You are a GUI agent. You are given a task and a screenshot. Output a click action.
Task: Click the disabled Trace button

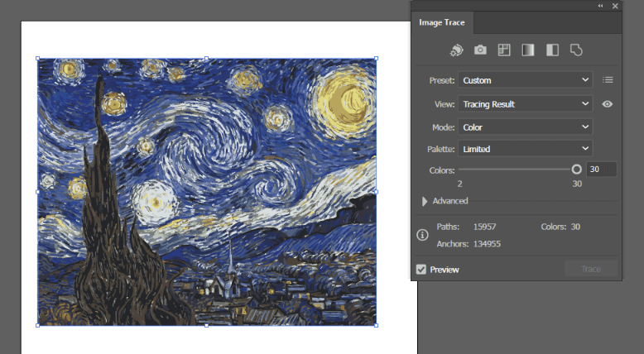click(x=590, y=269)
